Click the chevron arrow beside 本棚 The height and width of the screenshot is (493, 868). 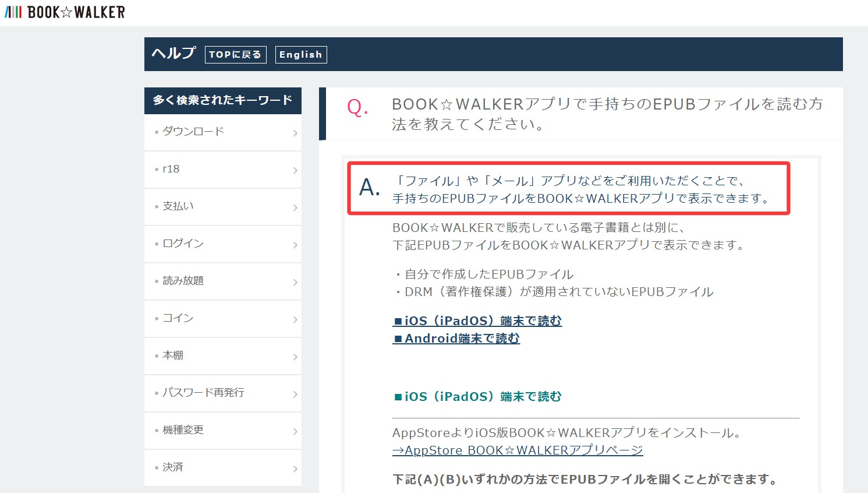point(295,357)
